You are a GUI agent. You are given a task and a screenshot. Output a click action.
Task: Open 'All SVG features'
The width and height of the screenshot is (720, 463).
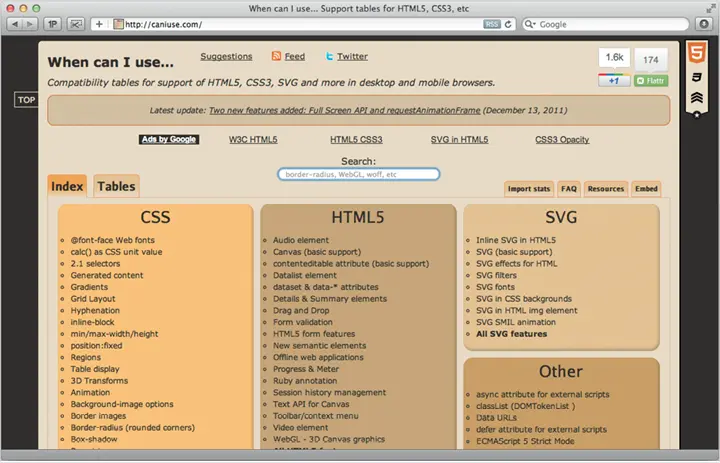pyautogui.click(x=512, y=334)
